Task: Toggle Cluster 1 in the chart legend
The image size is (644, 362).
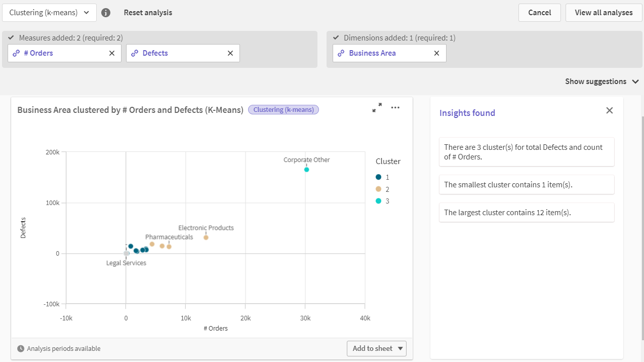Action: 378,177
